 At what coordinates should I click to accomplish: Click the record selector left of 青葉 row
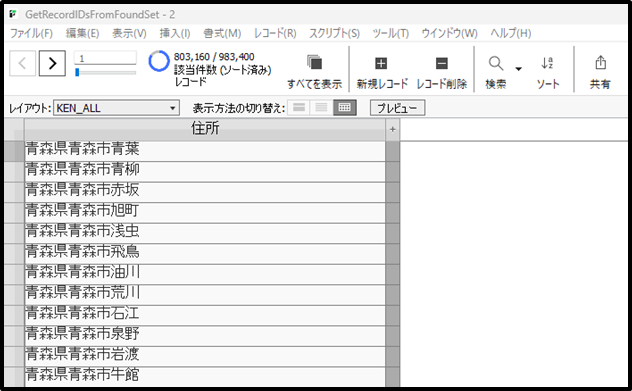coord(14,151)
